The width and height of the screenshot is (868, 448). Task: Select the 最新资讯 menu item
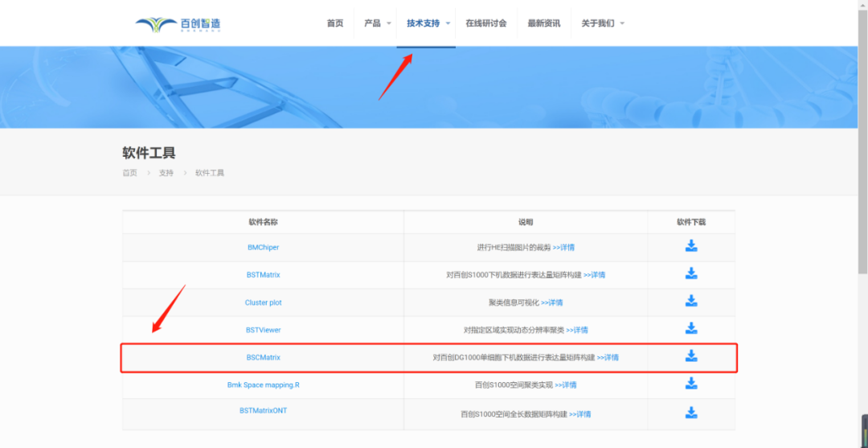coord(544,23)
